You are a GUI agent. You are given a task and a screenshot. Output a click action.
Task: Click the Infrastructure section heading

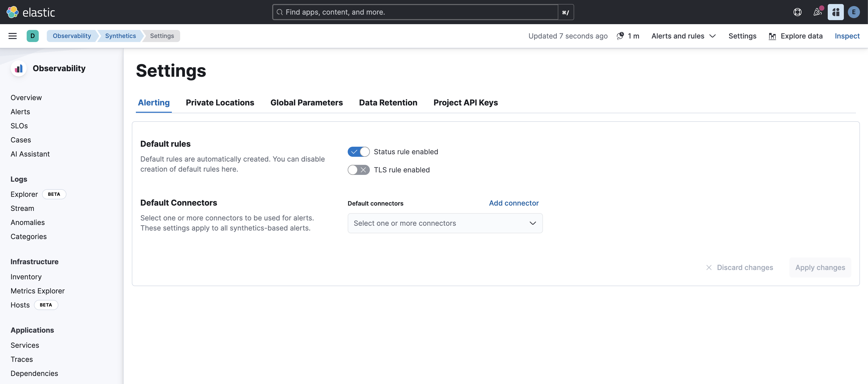(x=34, y=262)
